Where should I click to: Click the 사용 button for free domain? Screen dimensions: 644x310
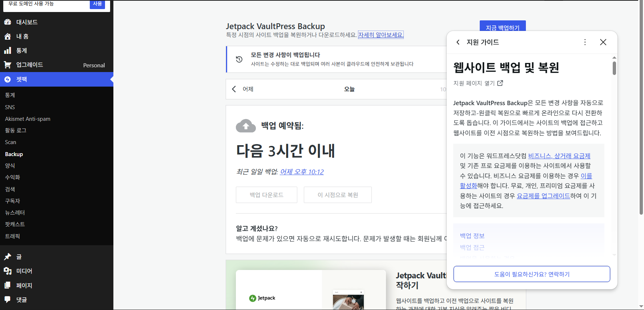click(x=97, y=4)
